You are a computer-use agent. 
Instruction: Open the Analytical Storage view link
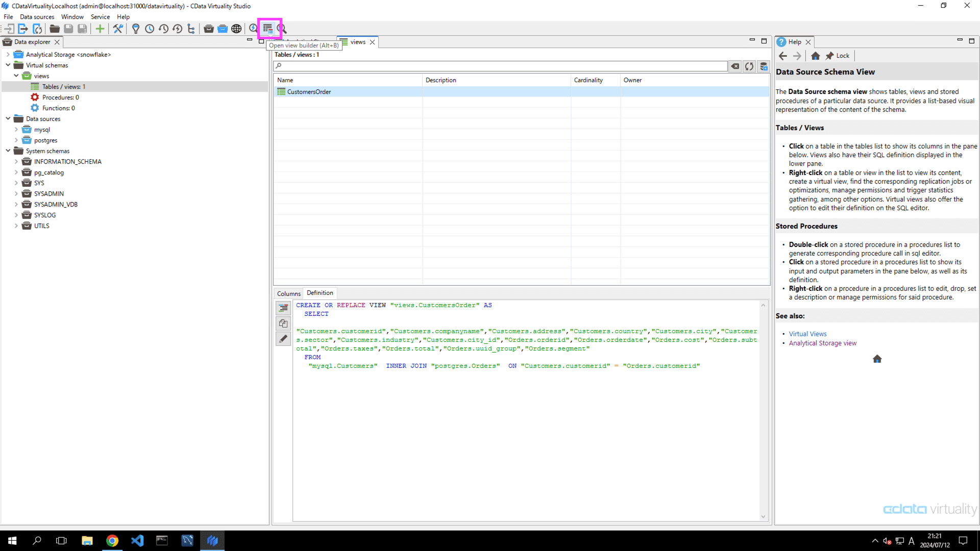pos(823,343)
